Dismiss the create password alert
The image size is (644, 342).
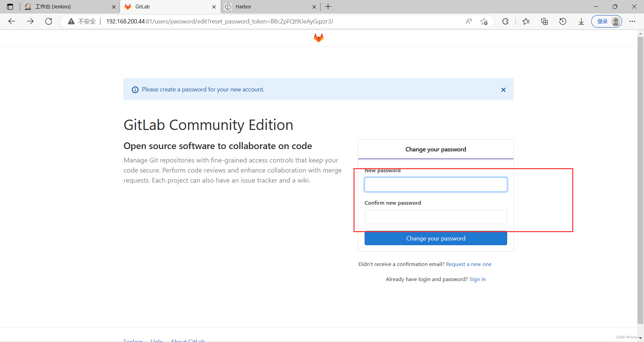click(x=503, y=90)
